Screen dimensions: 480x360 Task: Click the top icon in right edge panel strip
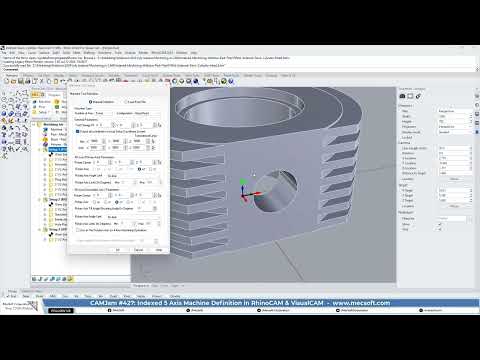(x=477, y=96)
